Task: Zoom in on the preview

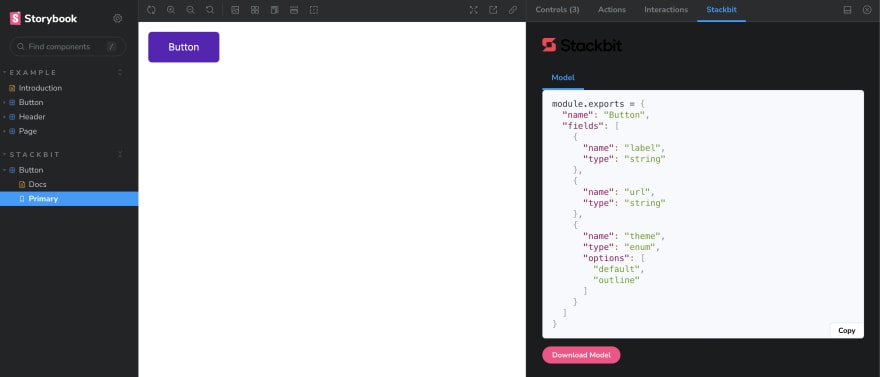Action: point(171,10)
